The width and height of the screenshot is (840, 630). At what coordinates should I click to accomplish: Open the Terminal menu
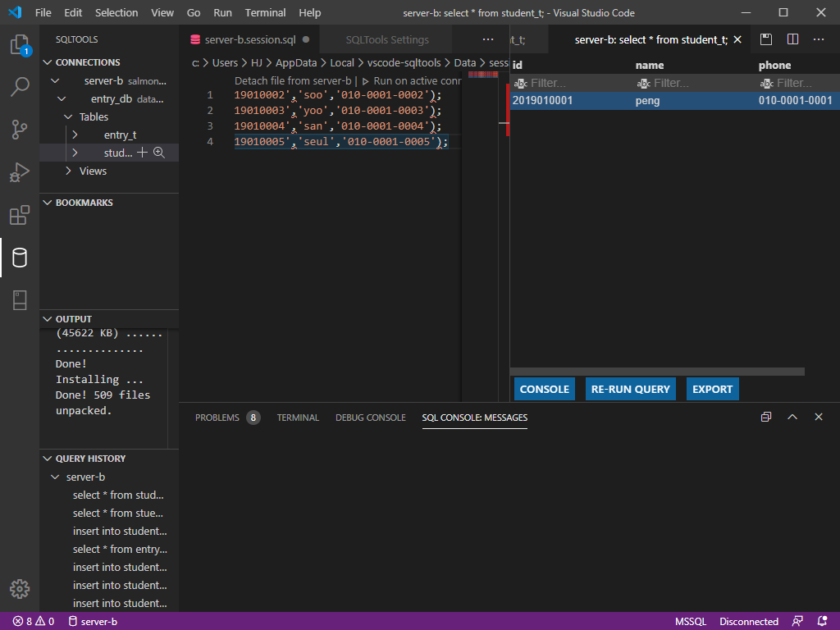pos(265,12)
